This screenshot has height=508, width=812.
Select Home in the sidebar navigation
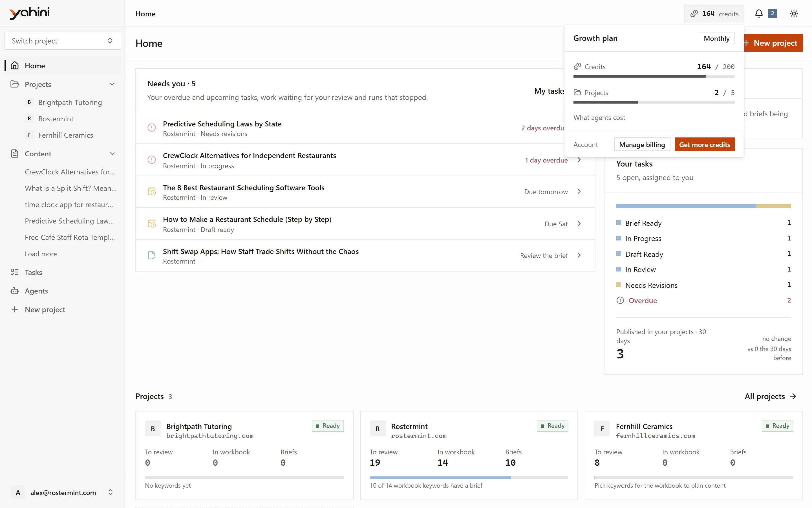tap(63, 65)
